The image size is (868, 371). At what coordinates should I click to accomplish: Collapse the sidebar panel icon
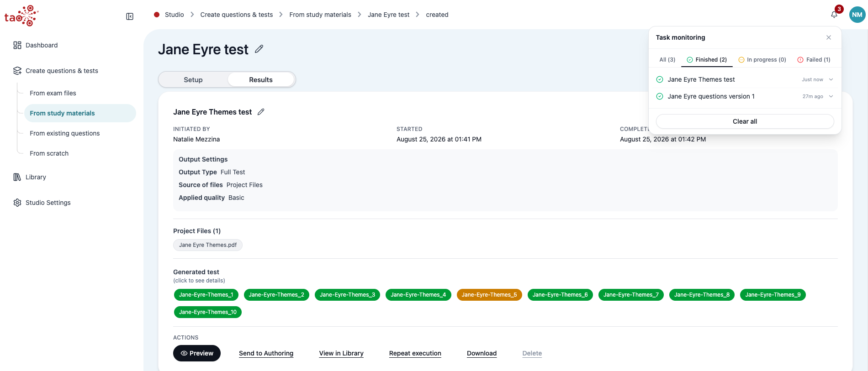[x=130, y=16]
